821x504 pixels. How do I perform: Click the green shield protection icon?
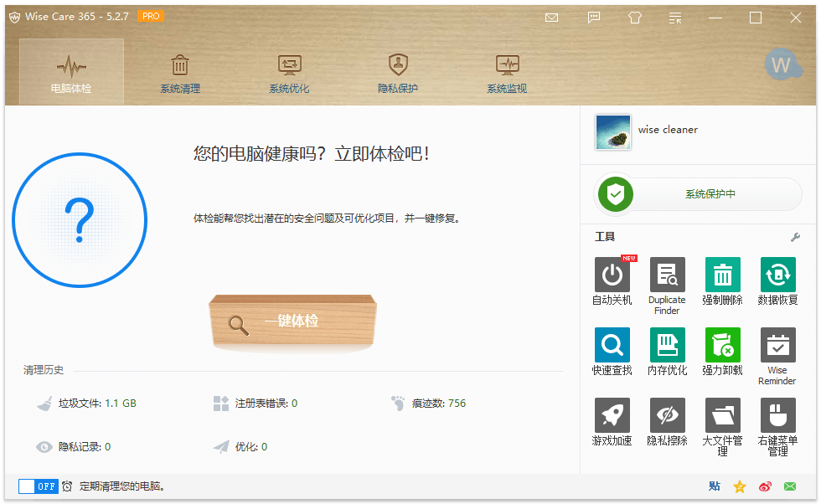[616, 194]
